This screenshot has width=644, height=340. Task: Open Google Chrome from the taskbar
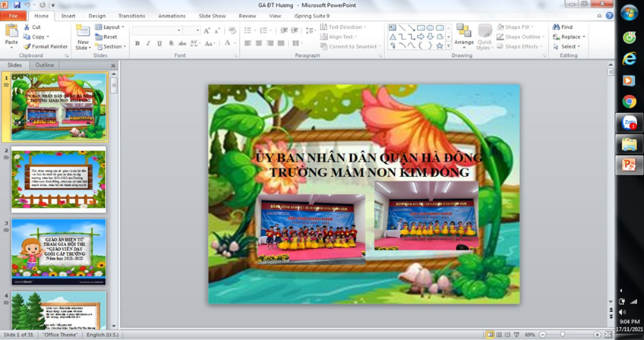tap(629, 101)
